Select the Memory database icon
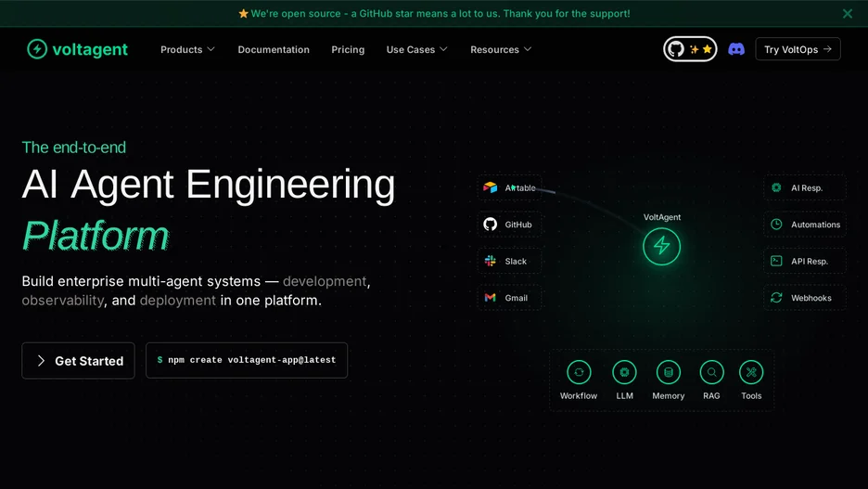Screen dimensions: 868x489 (x=669, y=372)
